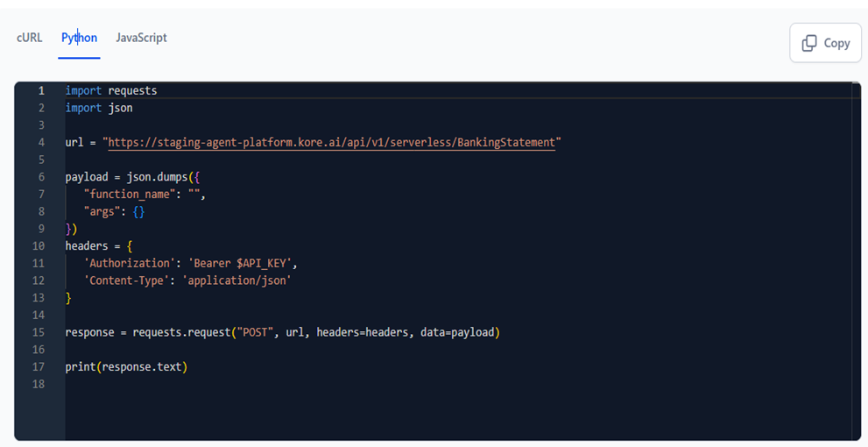Screen dimensions: 868x447
Task: Click the "args" key in payload
Action: 102,211
